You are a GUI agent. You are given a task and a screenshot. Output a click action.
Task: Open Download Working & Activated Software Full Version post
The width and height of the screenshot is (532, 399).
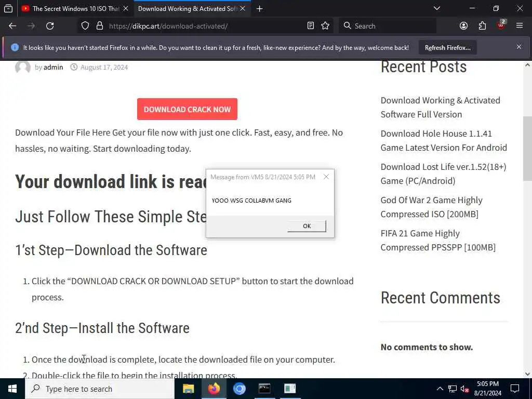[x=441, y=107]
